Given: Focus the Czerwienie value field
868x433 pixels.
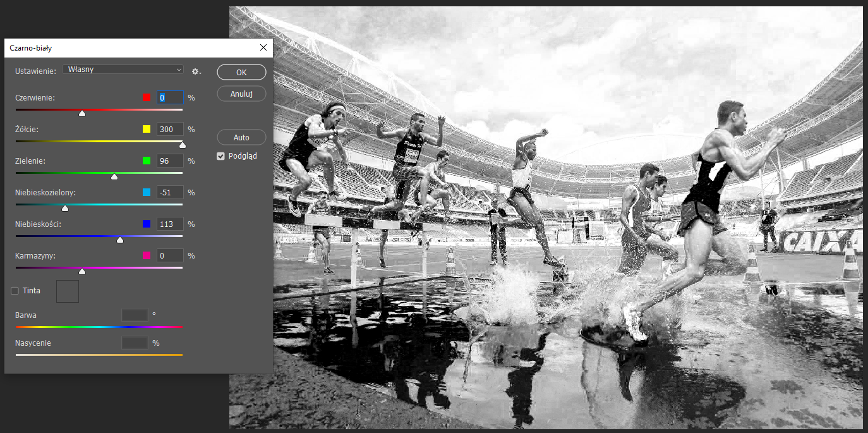Looking at the screenshot, I should [170, 98].
